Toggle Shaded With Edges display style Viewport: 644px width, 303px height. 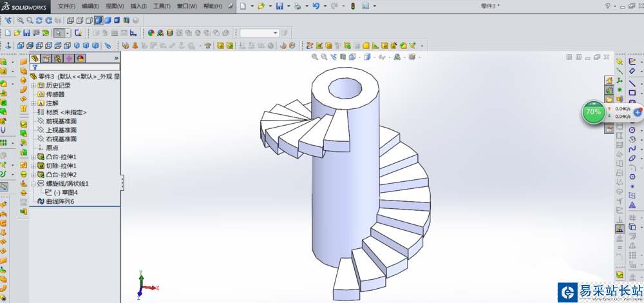98,20
